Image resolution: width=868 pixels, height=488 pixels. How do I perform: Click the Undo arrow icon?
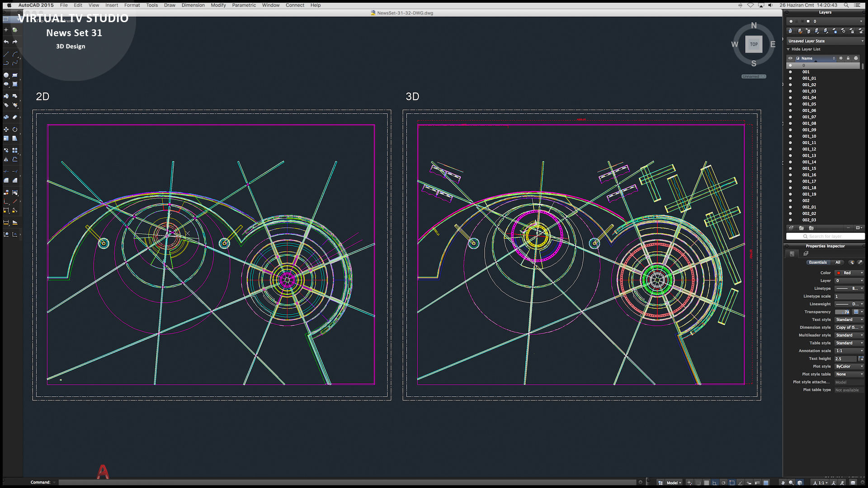(x=6, y=42)
